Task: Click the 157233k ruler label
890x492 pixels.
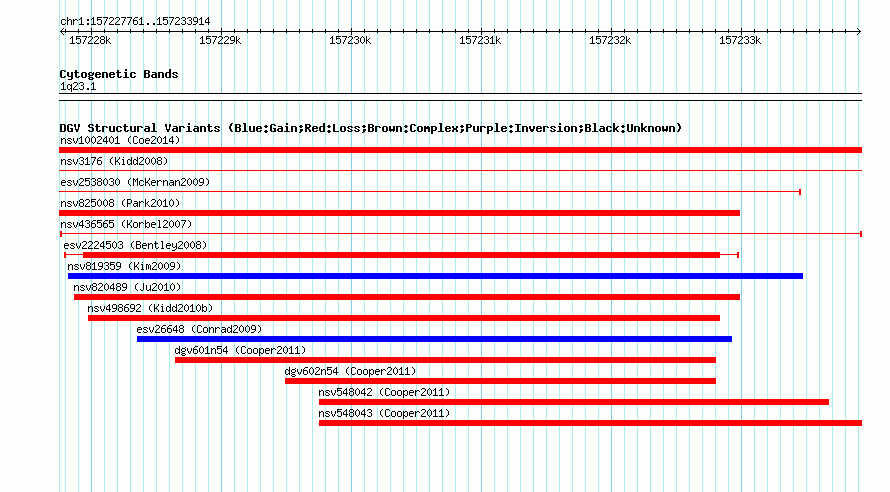Action: (x=740, y=40)
